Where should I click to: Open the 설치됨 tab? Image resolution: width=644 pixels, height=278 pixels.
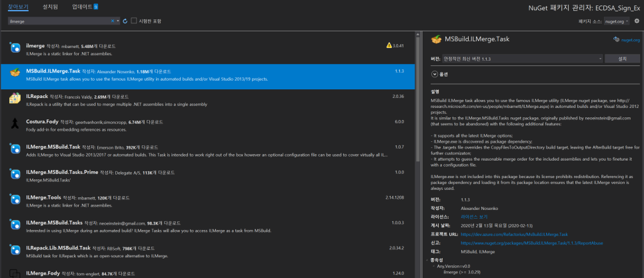[50, 7]
